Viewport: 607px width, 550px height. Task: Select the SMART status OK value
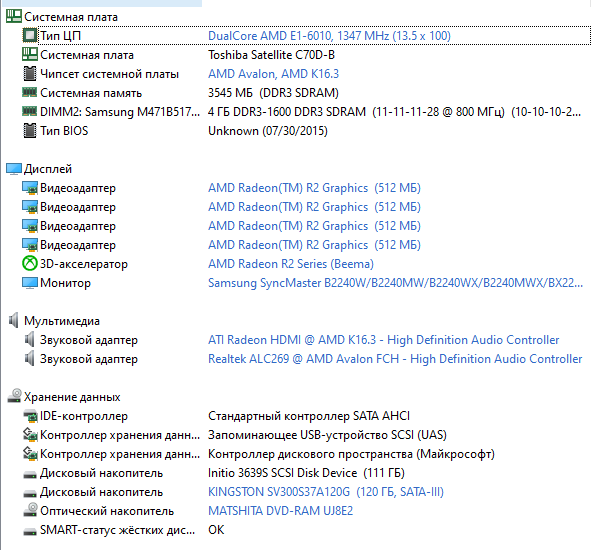(216, 529)
